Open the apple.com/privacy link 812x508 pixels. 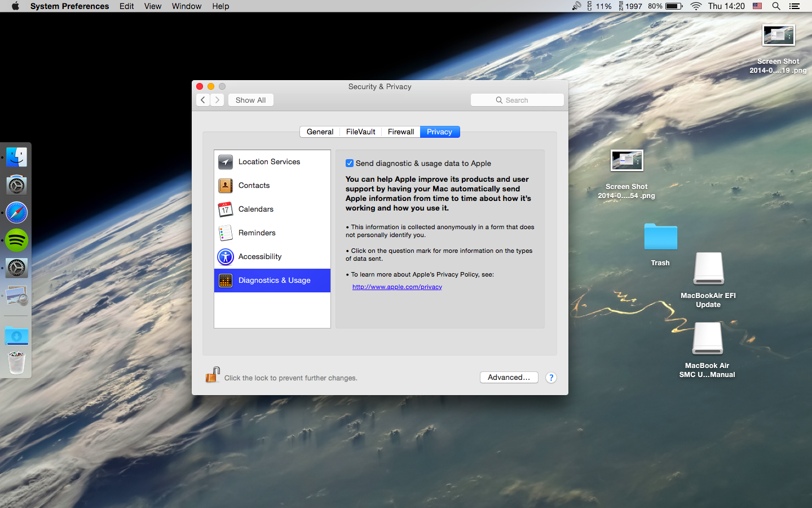coord(397,287)
